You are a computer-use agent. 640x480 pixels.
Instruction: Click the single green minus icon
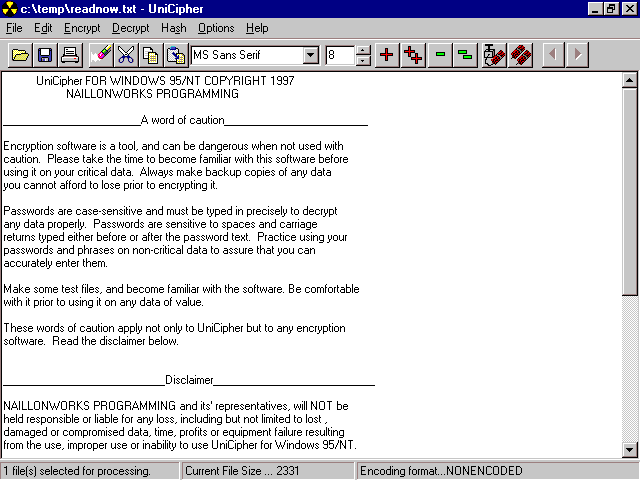point(440,55)
